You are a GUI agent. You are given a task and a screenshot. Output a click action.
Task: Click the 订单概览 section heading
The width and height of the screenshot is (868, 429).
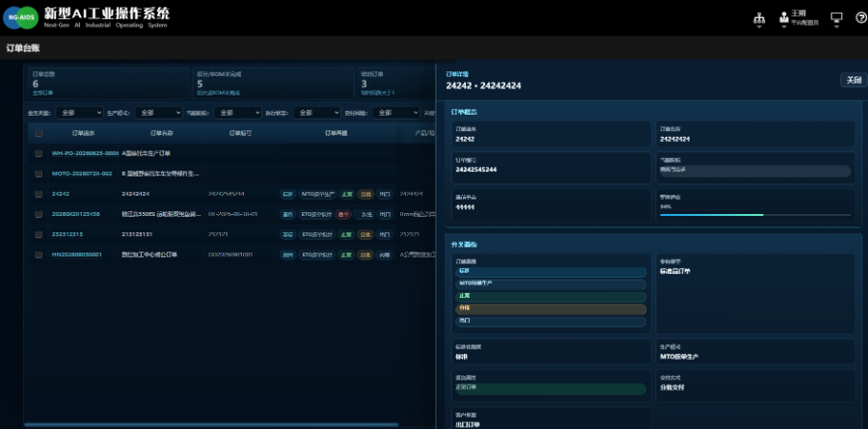coord(464,112)
